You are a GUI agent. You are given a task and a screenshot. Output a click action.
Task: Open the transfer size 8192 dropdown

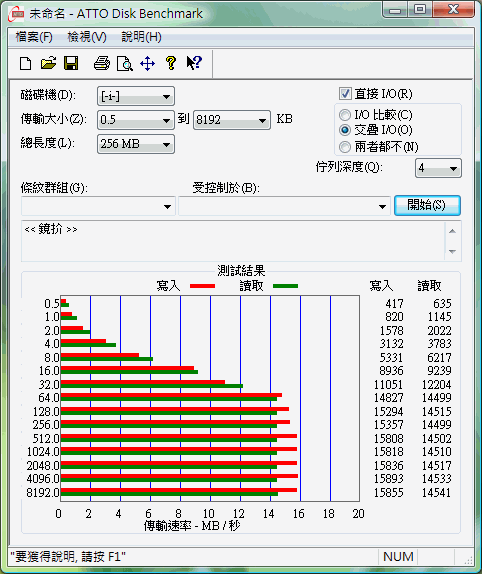click(232, 120)
